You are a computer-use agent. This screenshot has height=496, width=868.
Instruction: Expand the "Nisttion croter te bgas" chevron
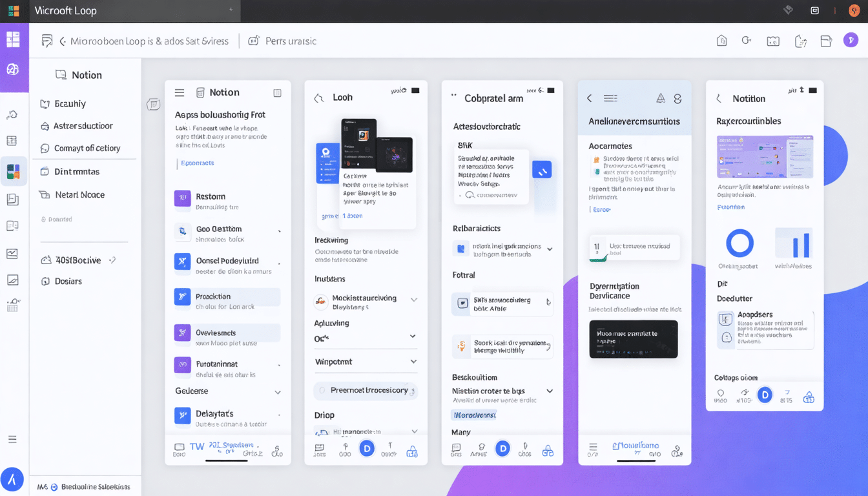click(550, 391)
